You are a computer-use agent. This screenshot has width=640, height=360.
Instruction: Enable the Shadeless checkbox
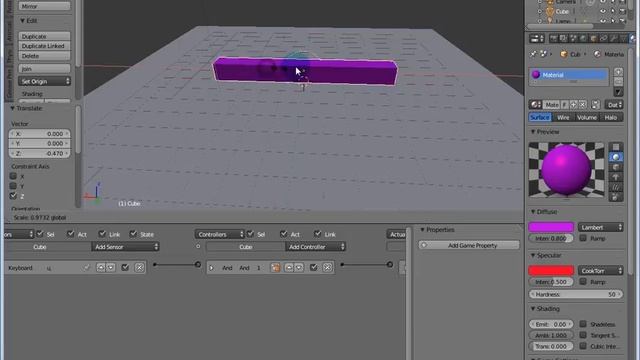pyautogui.click(x=583, y=324)
